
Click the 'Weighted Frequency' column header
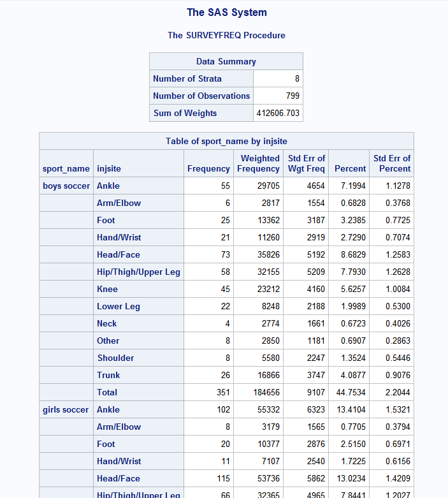pos(259,163)
